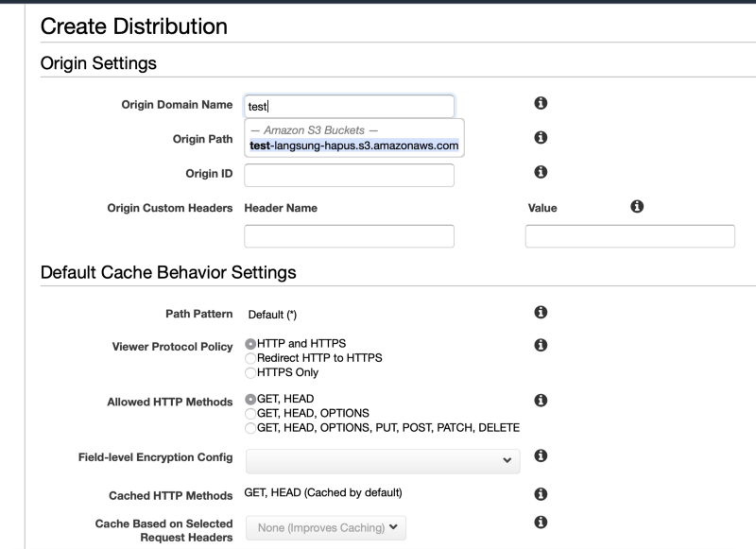
Task: Click the Field-level Encryption Config info icon
Action: coord(541,456)
